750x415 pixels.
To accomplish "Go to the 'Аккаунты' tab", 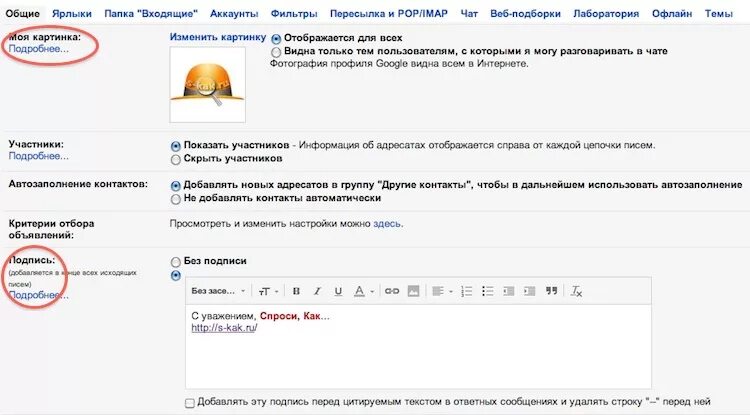I will point(234,13).
